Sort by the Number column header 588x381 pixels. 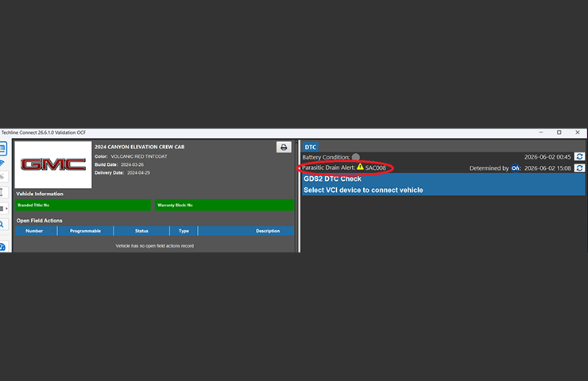point(36,231)
